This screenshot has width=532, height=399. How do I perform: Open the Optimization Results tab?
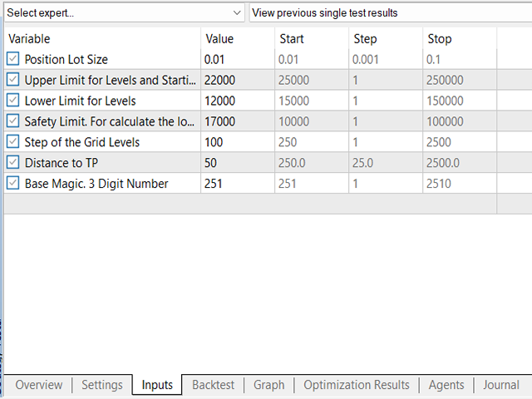[x=357, y=385]
